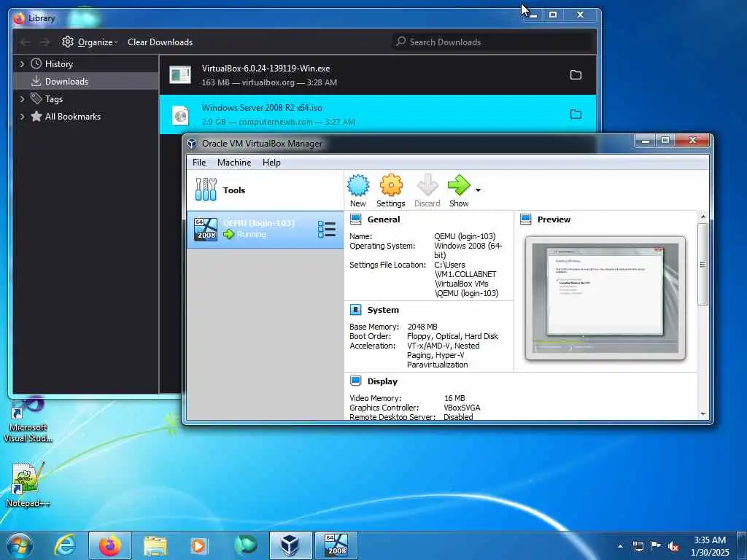Open folder for Windows Server 2008 ISO
This screenshot has width=747, height=560.
pyautogui.click(x=576, y=114)
